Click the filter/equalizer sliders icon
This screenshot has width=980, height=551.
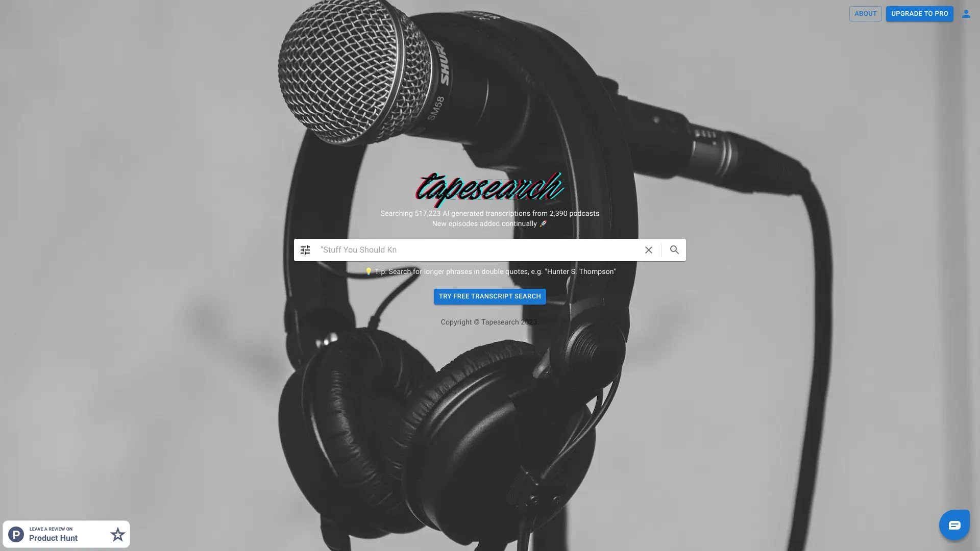(x=306, y=249)
